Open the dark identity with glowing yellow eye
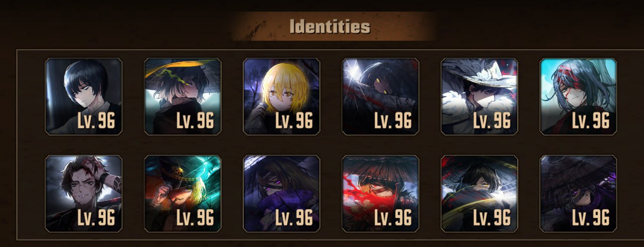The image size is (644, 247). tap(380, 97)
